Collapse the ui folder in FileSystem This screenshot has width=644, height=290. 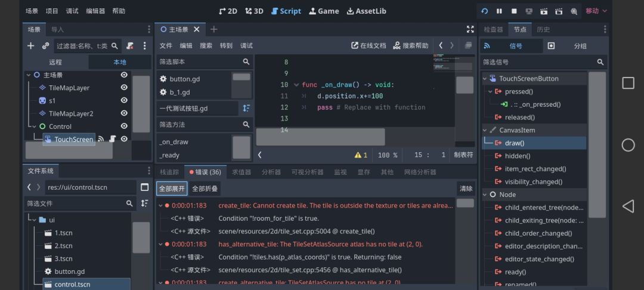34,220
